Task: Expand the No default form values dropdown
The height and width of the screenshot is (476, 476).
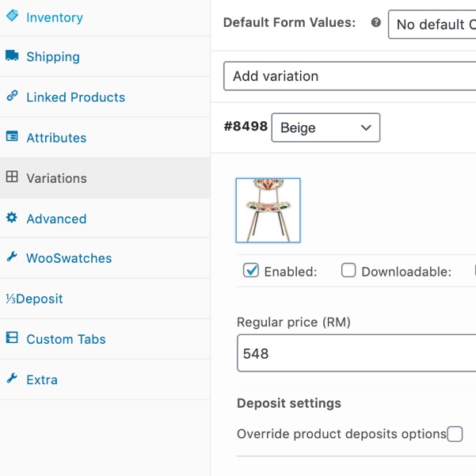Action: click(432, 25)
